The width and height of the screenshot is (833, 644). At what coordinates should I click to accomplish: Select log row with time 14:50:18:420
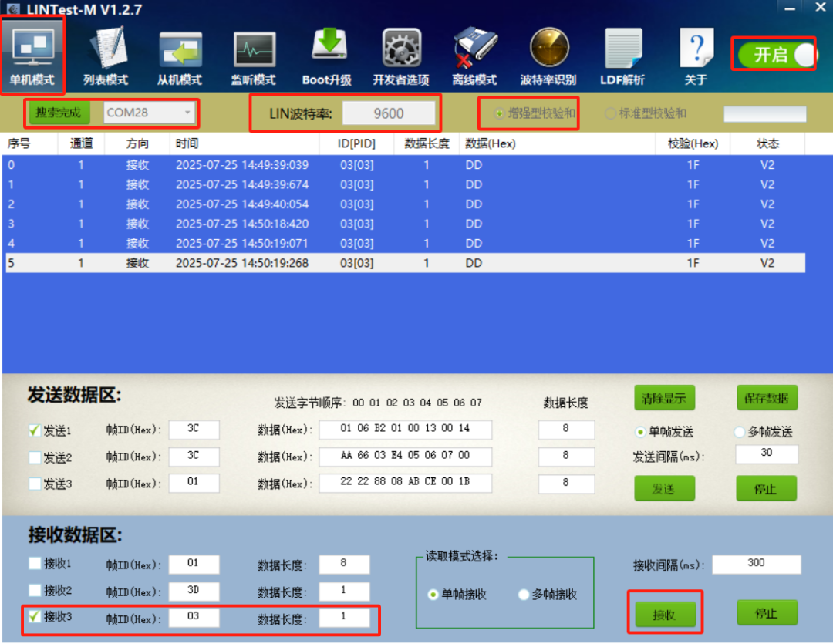[406, 224]
